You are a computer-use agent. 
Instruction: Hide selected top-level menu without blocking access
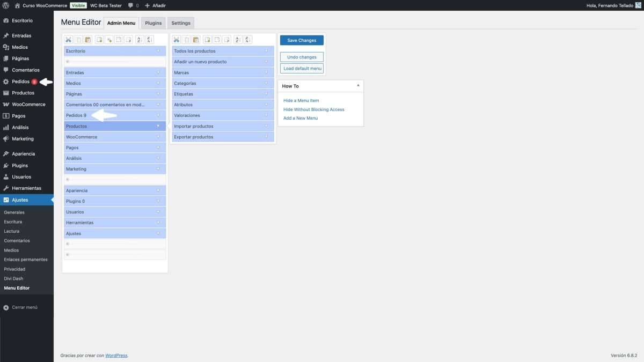119,40
